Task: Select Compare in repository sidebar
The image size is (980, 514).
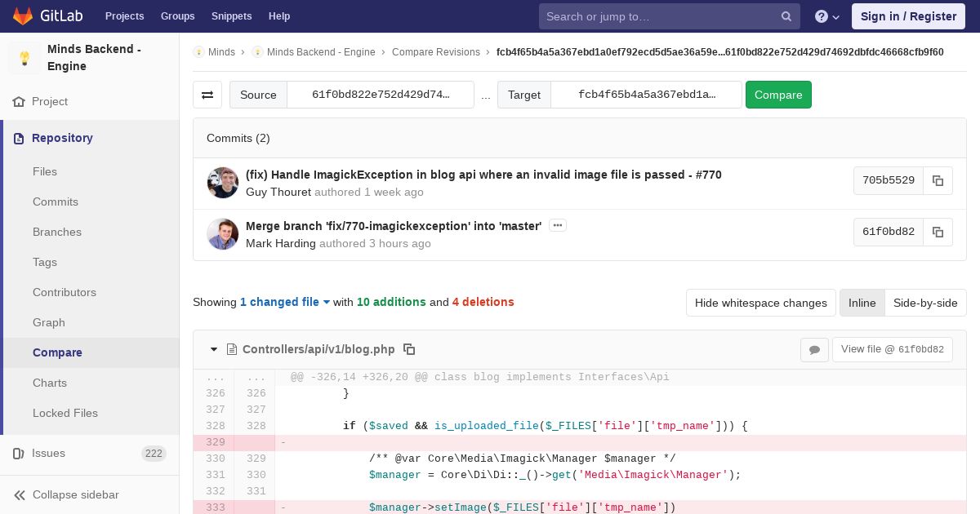Action: click(57, 353)
